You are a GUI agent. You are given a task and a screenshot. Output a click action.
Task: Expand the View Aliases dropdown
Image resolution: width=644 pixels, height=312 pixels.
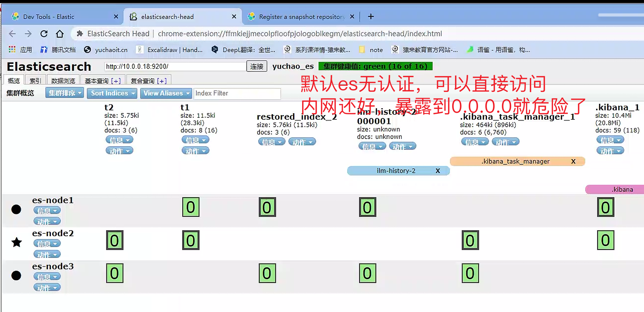pos(166,93)
